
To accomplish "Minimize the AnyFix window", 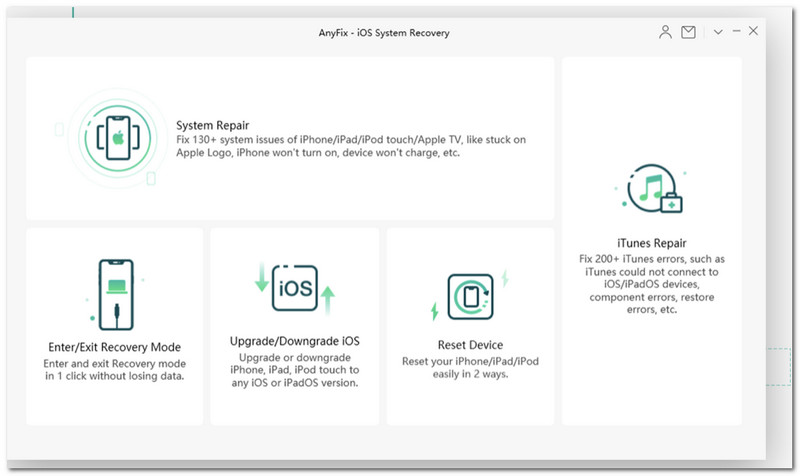I will point(736,31).
